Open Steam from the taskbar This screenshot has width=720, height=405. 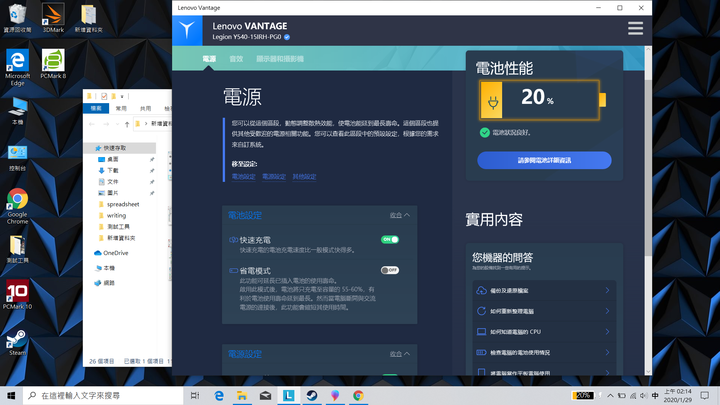(312, 395)
